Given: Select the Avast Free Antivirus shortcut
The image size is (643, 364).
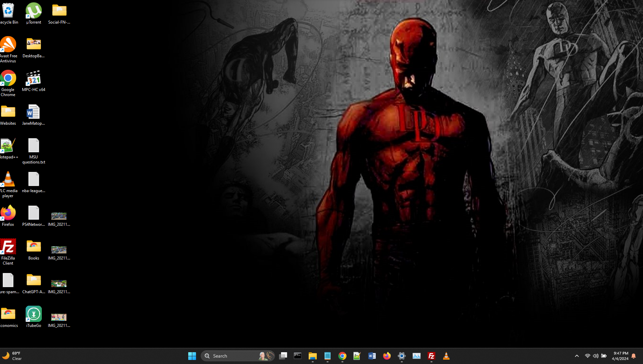Looking at the screenshot, I should 8,50.
